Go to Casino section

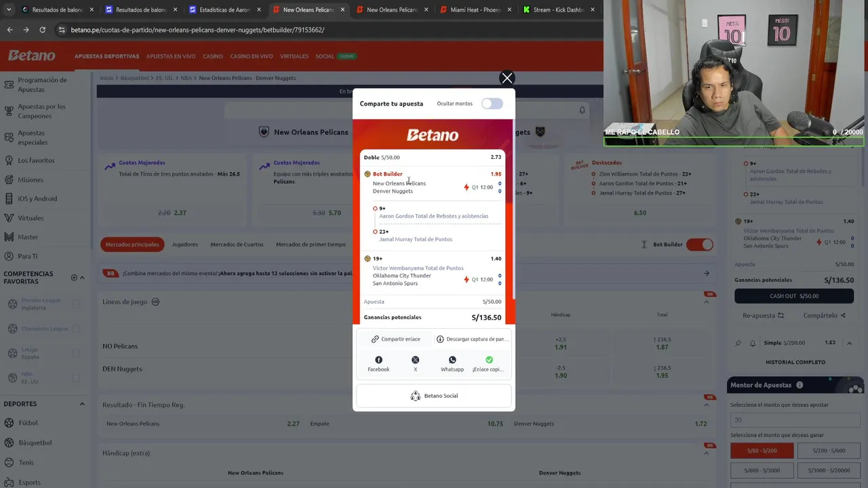(x=212, y=56)
